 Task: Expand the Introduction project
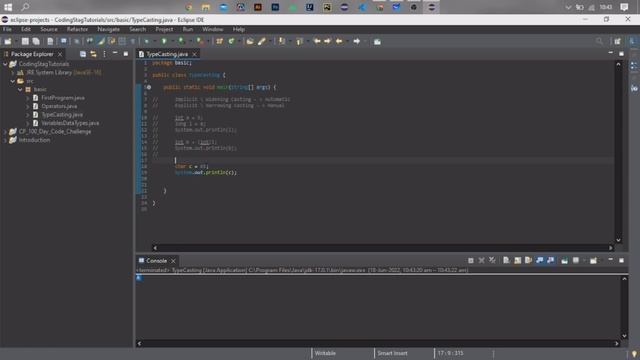[5, 140]
